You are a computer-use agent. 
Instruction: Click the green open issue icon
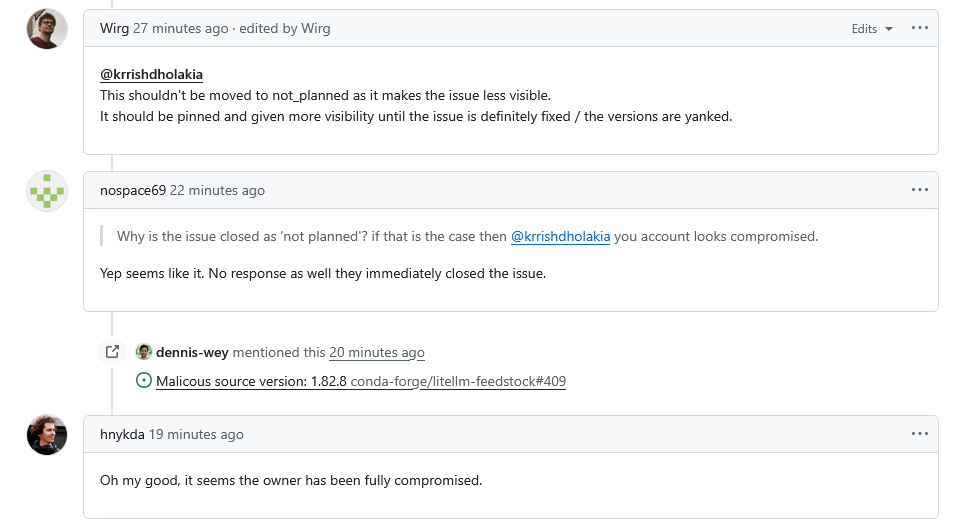(x=144, y=381)
